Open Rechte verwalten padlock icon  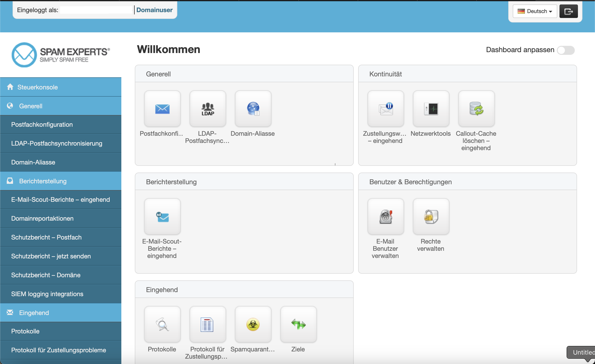pyautogui.click(x=431, y=216)
